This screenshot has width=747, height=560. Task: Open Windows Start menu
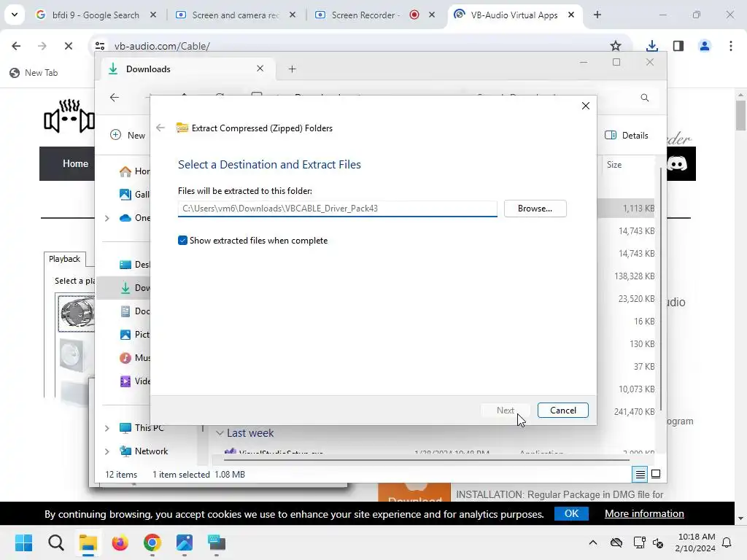coord(23,542)
